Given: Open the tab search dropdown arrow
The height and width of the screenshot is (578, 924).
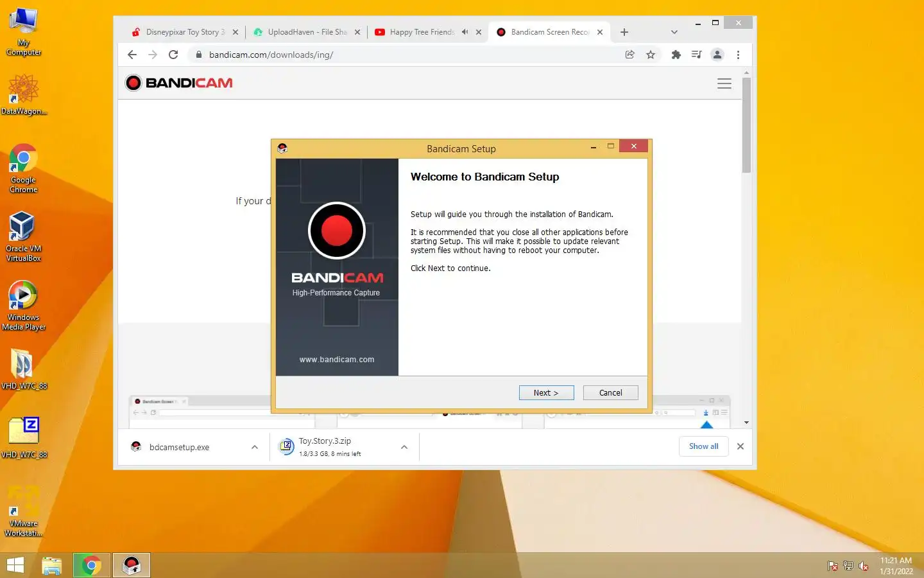Looking at the screenshot, I should pyautogui.click(x=674, y=32).
